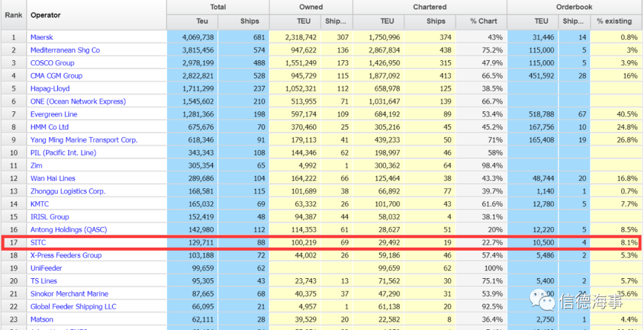This screenshot has width=644, height=330.
Task: Click the Orderbook group header
Action: pyautogui.click(x=575, y=7)
